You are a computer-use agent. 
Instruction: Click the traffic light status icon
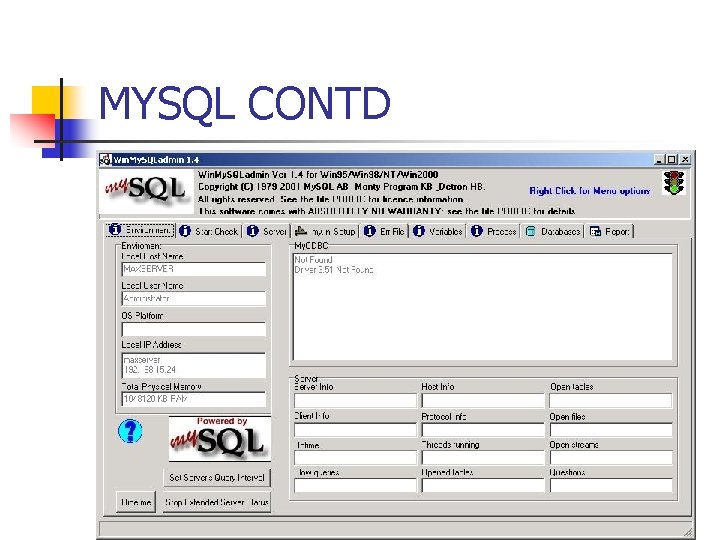674,183
